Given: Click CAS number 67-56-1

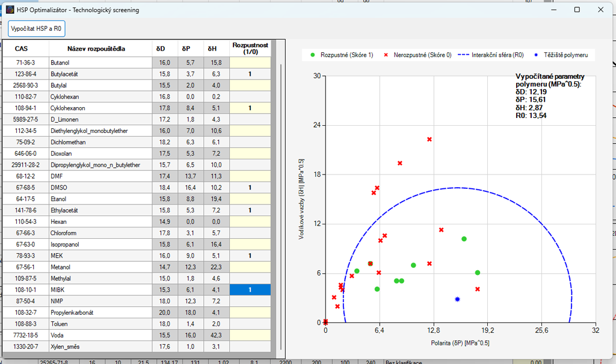Looking at the screenshot, I should [25, 267].
